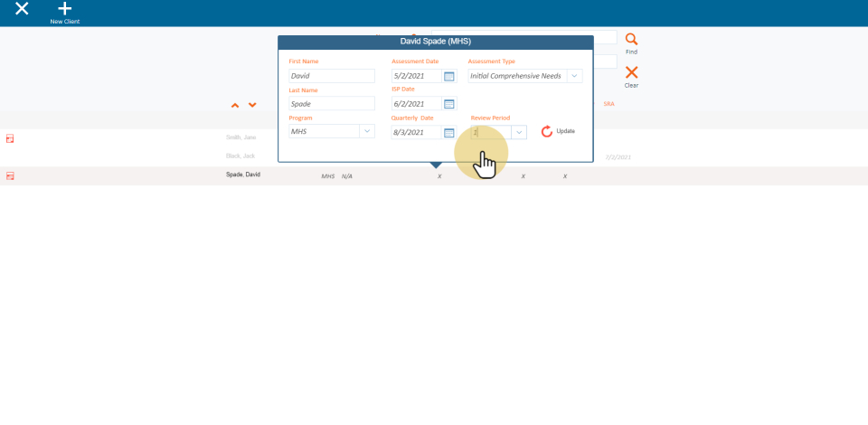Click the Assessment Date field showing 5/2/2021

[x=416, y=76]
